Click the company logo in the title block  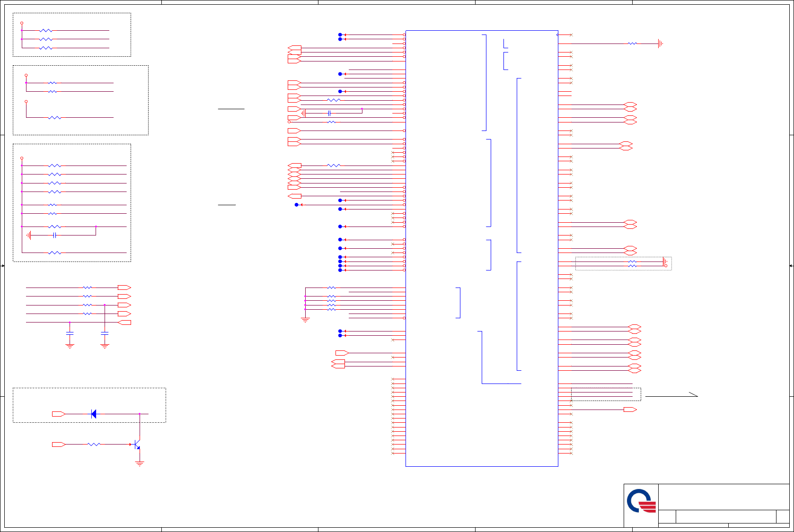coord(642,501)
